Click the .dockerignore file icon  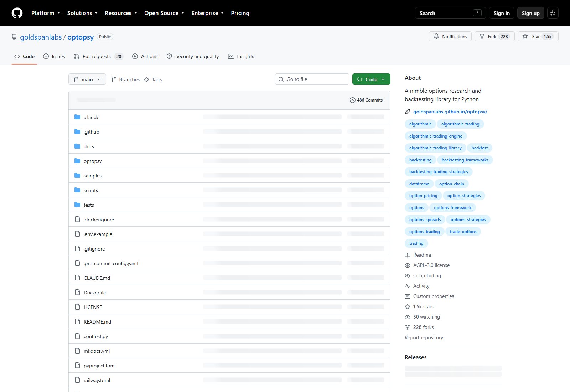click(x=77, y=219)
